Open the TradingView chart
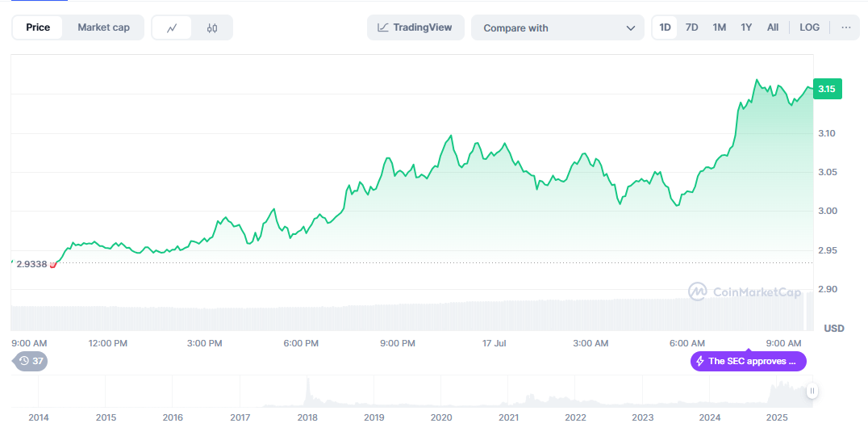This screenshot has height=436, width=868. tap(415, 27)
